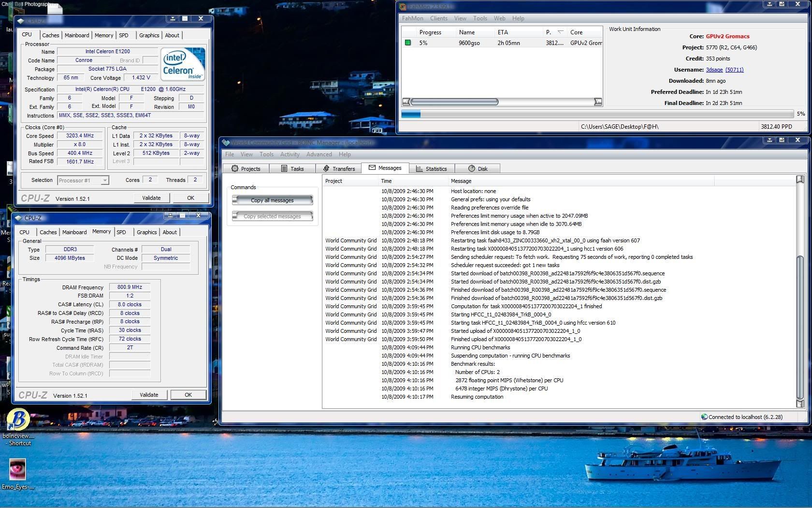Image resolution: width=812 pixels, height=508 pixels.
Task: Switch to Caches tab in top CPU-Z window
Action: 50,35
